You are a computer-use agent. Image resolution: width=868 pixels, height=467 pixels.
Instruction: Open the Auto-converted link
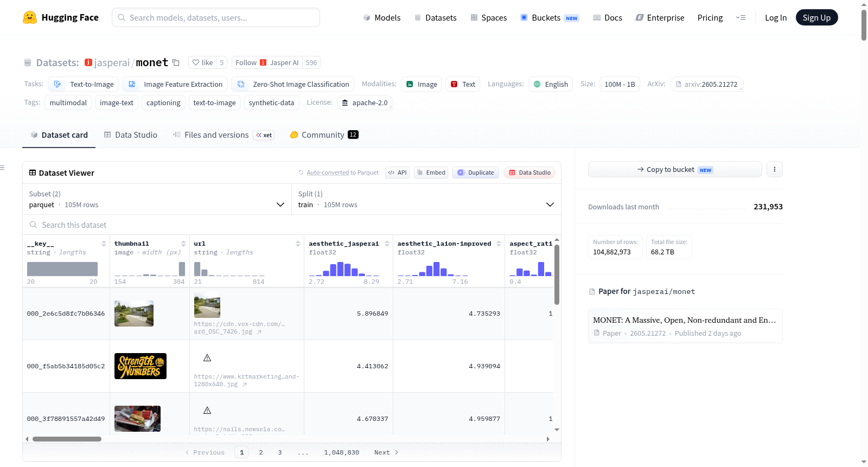[x=328, y=172]
